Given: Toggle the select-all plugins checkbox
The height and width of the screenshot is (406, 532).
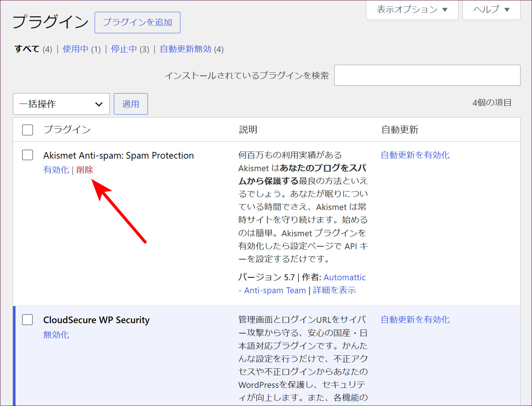Looking at the screenshot, I should coord(28,130).
